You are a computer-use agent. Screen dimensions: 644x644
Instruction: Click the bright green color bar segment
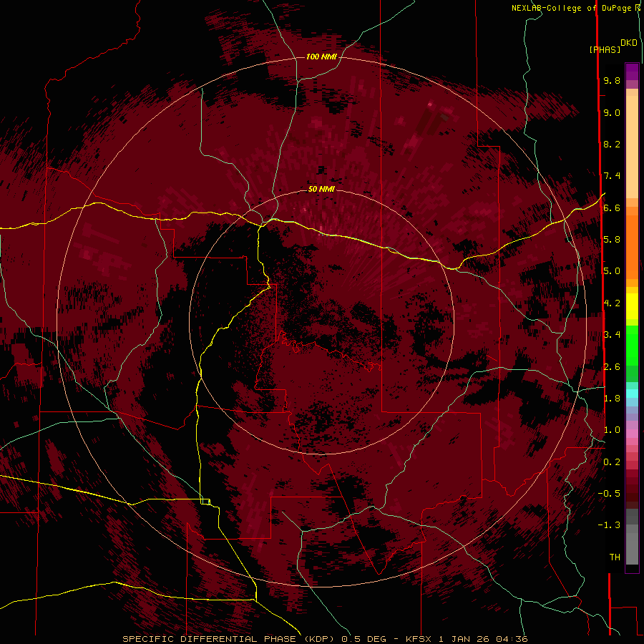point(632,345)
